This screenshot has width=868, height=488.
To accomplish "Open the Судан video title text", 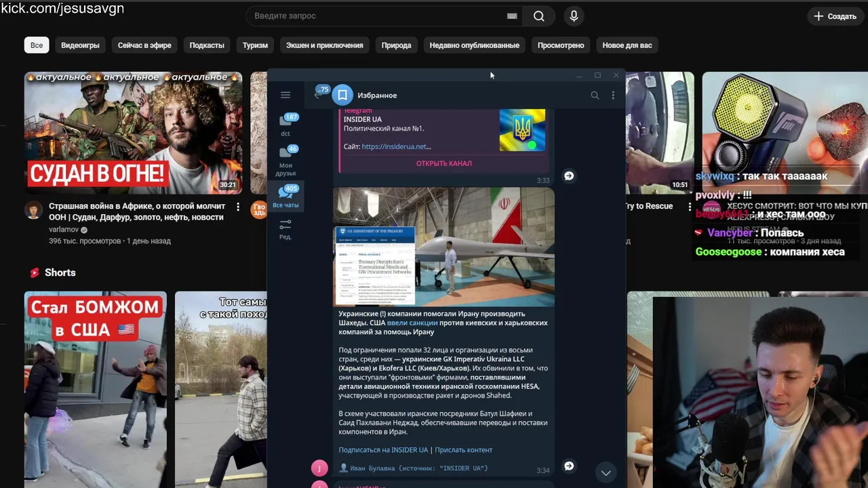I will pyautogui.click(x=137, y=211).
